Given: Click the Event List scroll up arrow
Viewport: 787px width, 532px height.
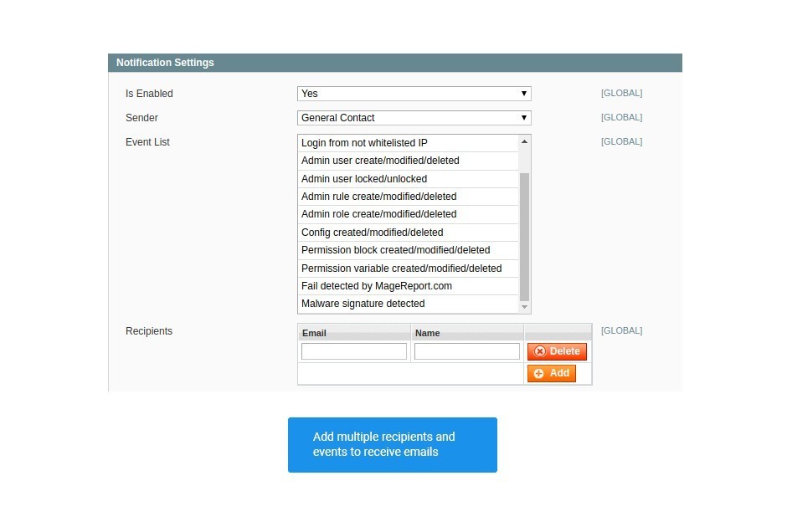Looking at the screenshot, I should pos(524,142).
